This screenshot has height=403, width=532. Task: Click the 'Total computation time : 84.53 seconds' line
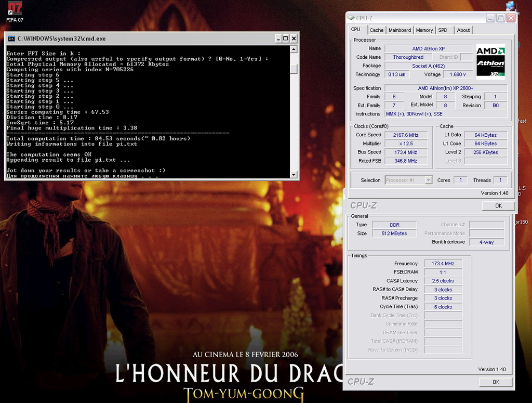point(98,138)
